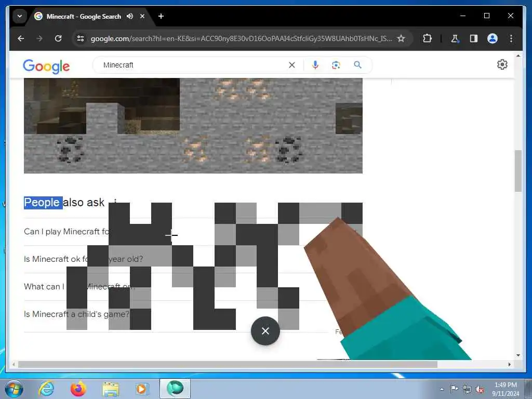Viewport: 532px width, 399px height.
Task: Open People also ask options menu
Action: (x=115, y=201)
